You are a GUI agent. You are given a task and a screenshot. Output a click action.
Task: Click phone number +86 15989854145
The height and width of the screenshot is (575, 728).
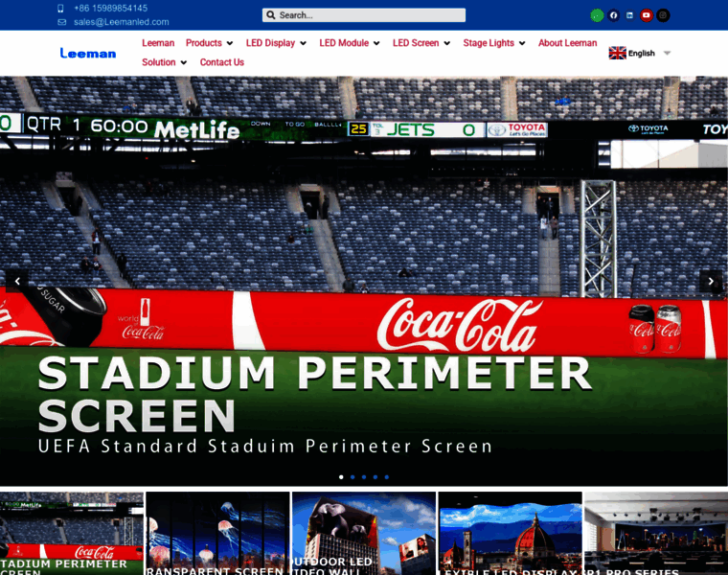tap(110, 9)
